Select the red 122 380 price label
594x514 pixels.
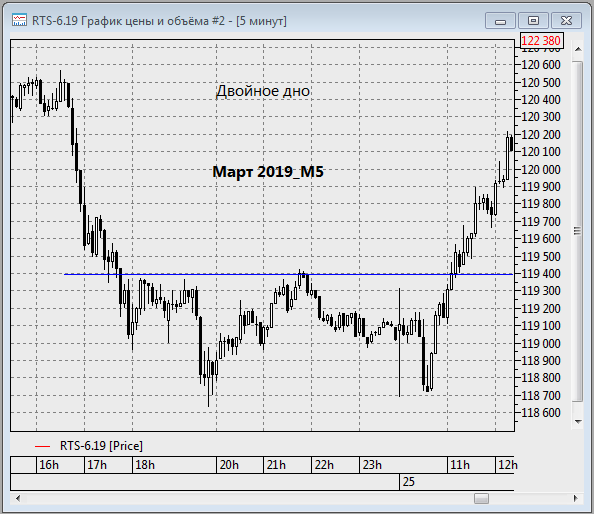[x=541, y=41]
